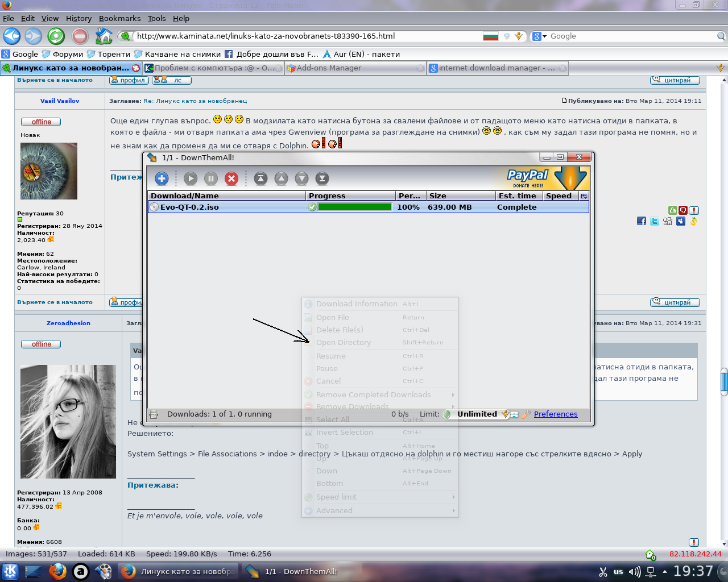Click the Bulgarian flag icon in address bar
The height and width of the screenshot is (582, 728).
coord(490,36)
